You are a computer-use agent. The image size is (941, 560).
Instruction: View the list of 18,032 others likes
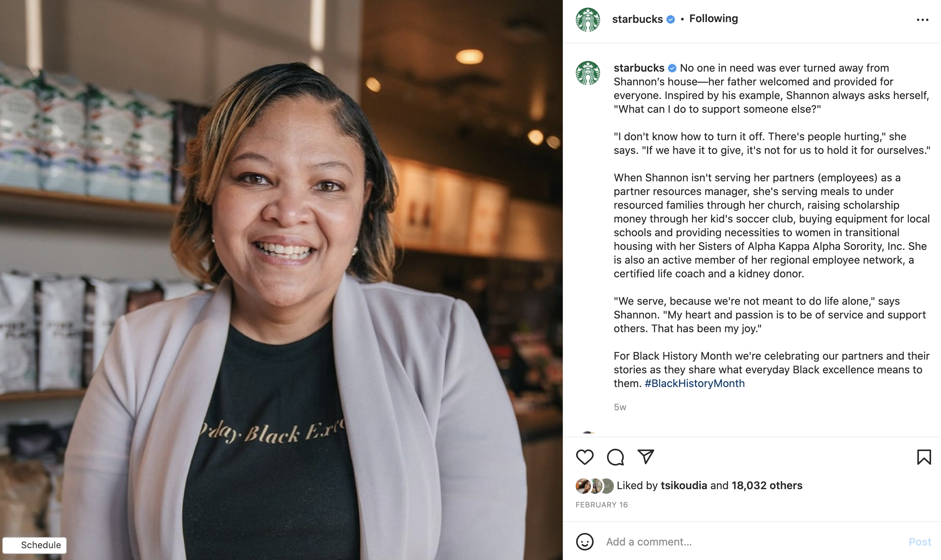[x=767, y=485]
